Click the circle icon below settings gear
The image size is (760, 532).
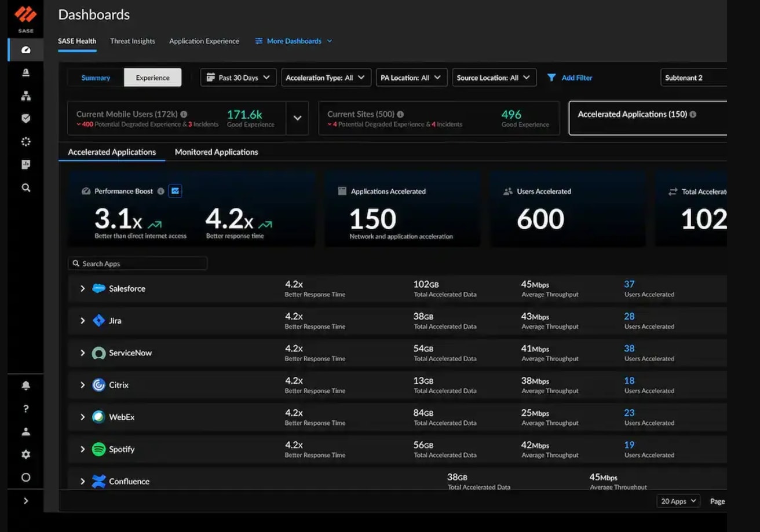(x=25, y=478)
